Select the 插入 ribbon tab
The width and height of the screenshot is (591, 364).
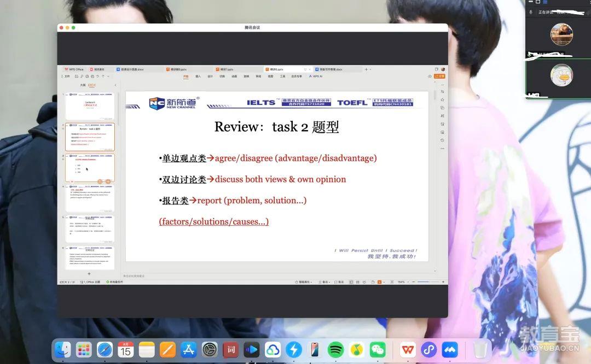[x=198, y=76]
